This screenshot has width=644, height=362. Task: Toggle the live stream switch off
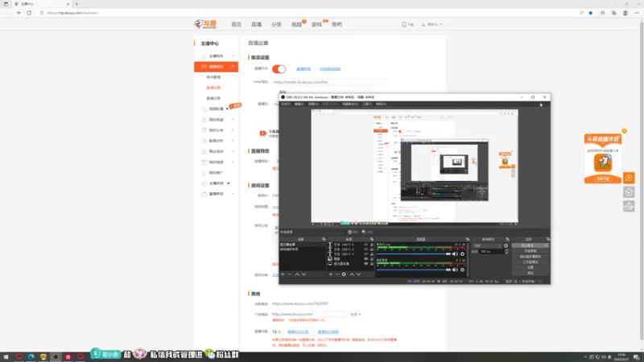[279, 69]
